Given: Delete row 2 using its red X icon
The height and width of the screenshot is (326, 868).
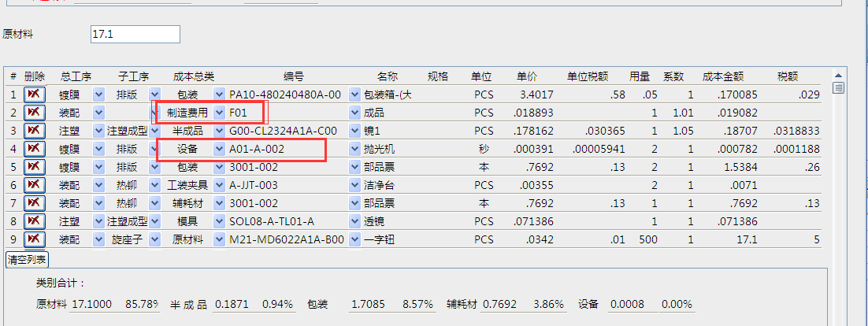Looking at the screenshot, I should (x=34, y=113).
